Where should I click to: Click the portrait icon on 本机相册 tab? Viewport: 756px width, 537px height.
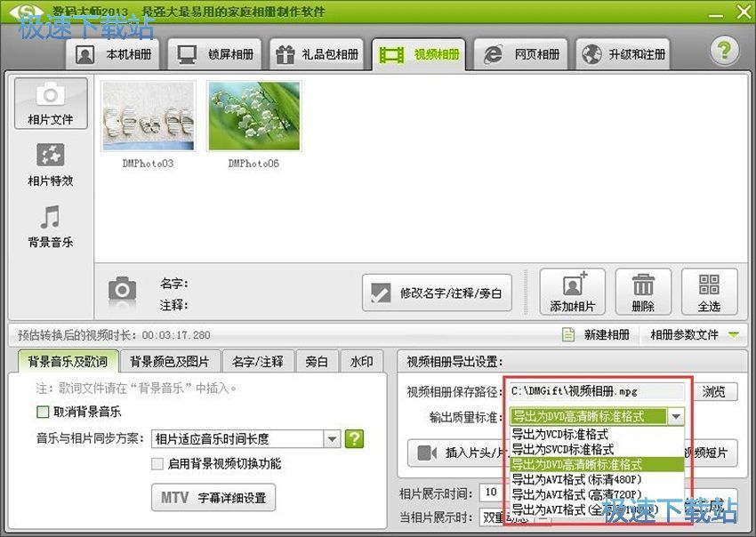(84, 54)
